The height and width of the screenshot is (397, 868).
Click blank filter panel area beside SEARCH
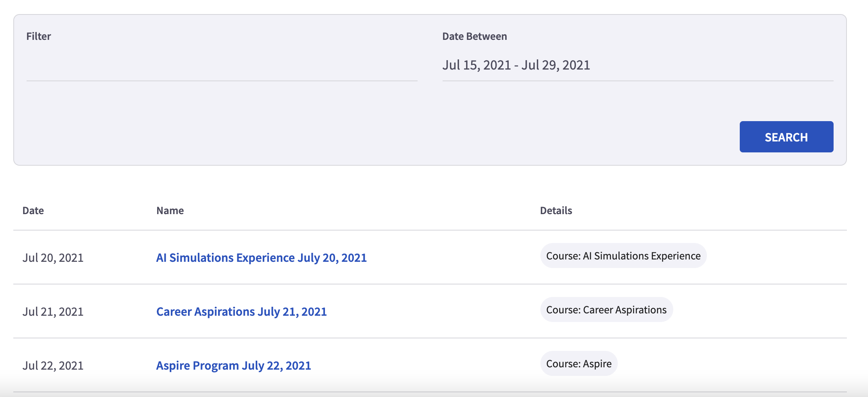391,137
